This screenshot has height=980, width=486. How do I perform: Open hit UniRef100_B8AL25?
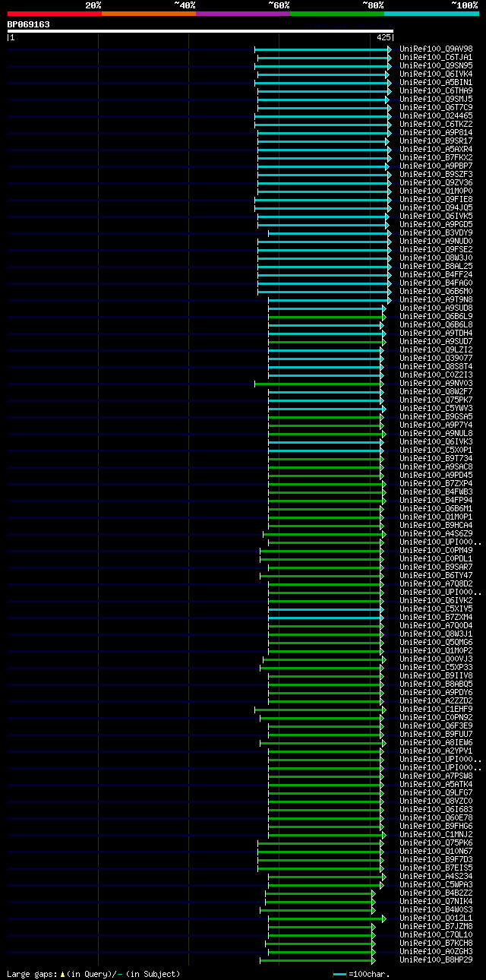(436, 266)
